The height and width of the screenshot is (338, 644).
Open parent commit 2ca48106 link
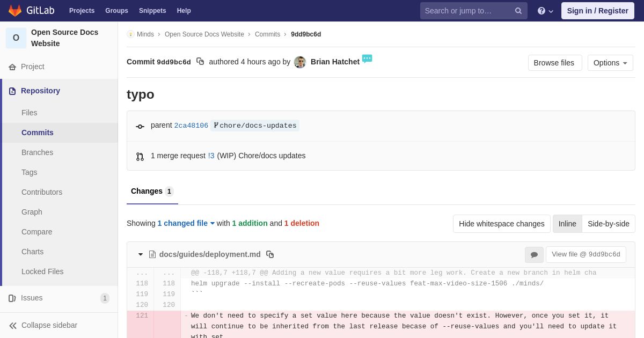click(191, 126)
